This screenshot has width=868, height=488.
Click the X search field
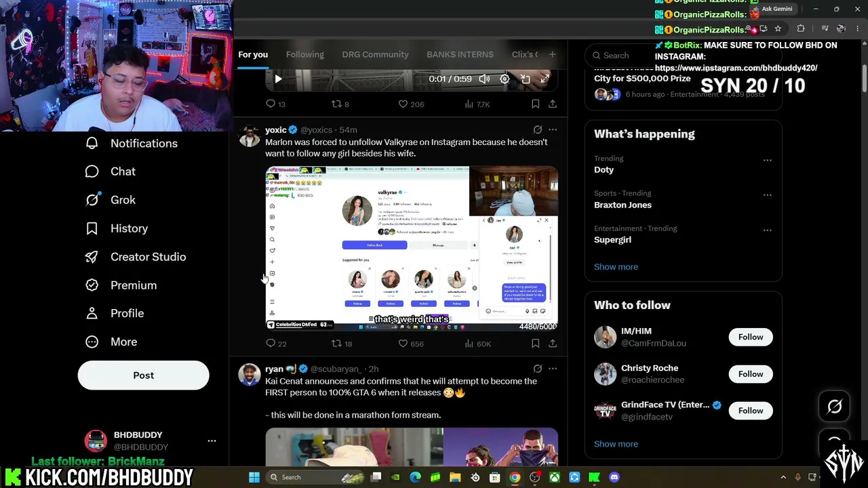(684, 56)
